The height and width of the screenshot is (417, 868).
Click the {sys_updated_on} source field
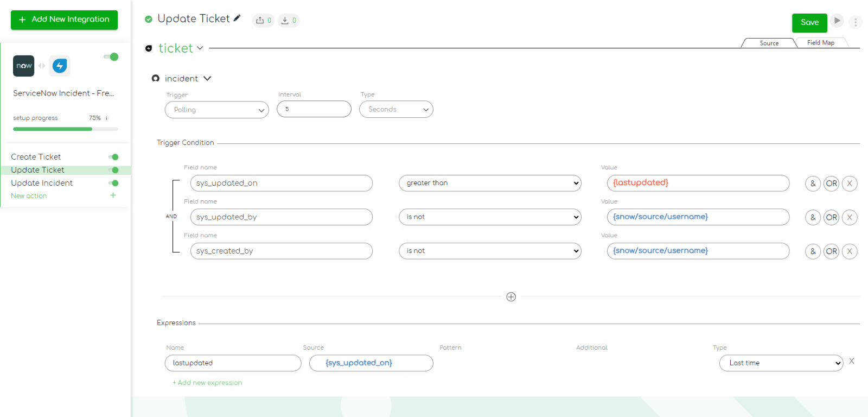click(x=371, y=363)
